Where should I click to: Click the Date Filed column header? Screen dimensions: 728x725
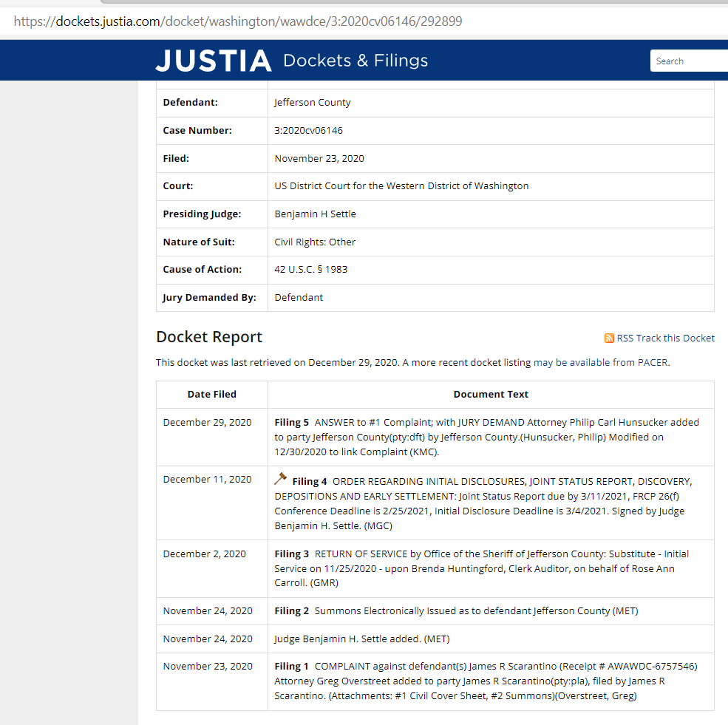click(x=212, y=395)
